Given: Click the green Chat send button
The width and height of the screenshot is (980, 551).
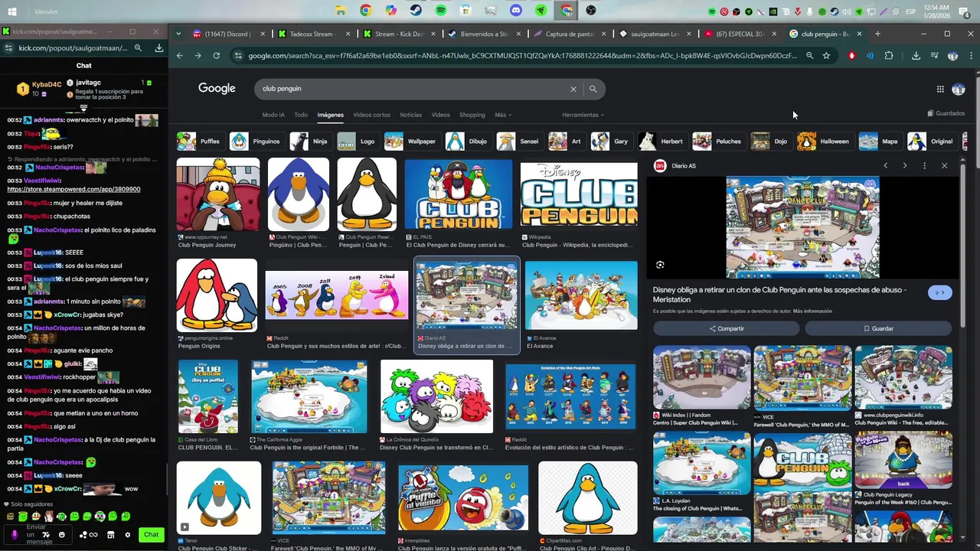Looking at the screenshot, I should (x=152, y=535).
